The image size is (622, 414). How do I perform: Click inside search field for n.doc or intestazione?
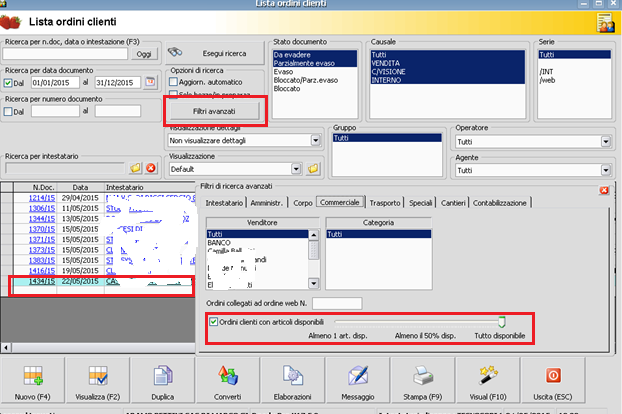point(65,54)
